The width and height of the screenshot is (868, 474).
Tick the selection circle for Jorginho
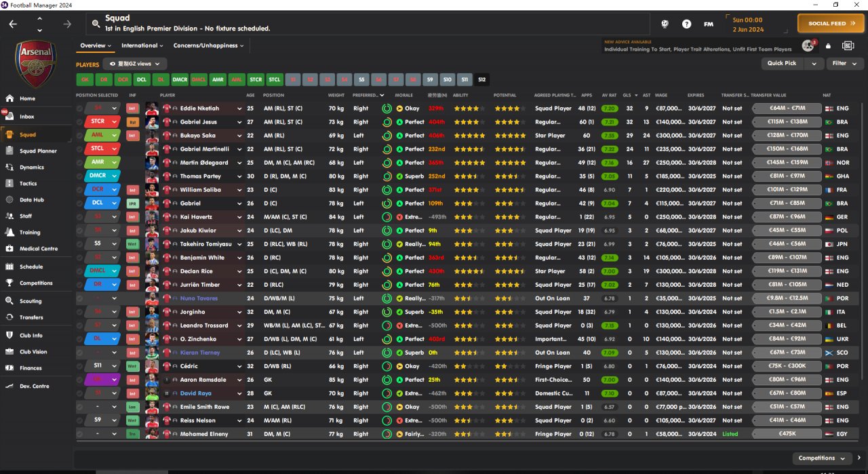point(80,312)
